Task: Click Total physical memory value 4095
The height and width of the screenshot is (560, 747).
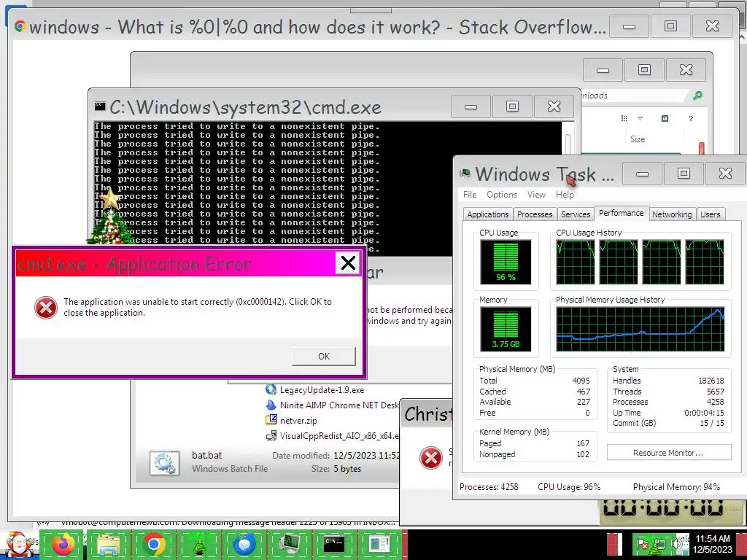Action: [x=581, y=381]
